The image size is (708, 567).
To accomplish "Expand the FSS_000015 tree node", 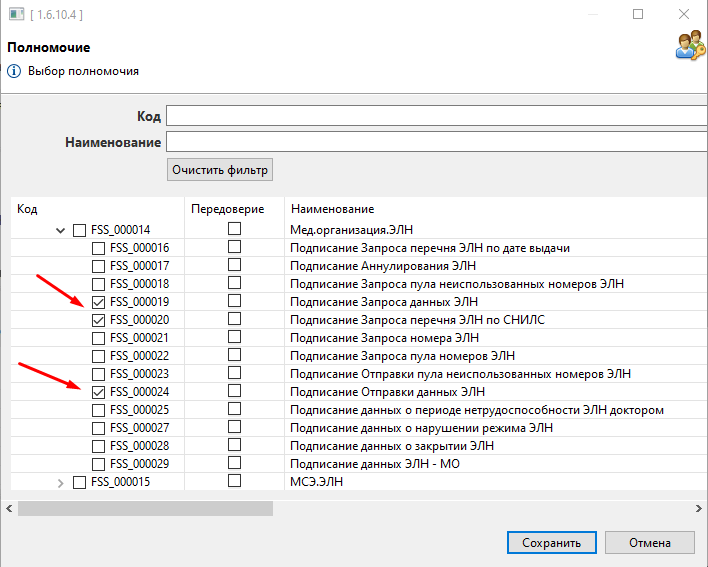I will click(x=62, y=482).
